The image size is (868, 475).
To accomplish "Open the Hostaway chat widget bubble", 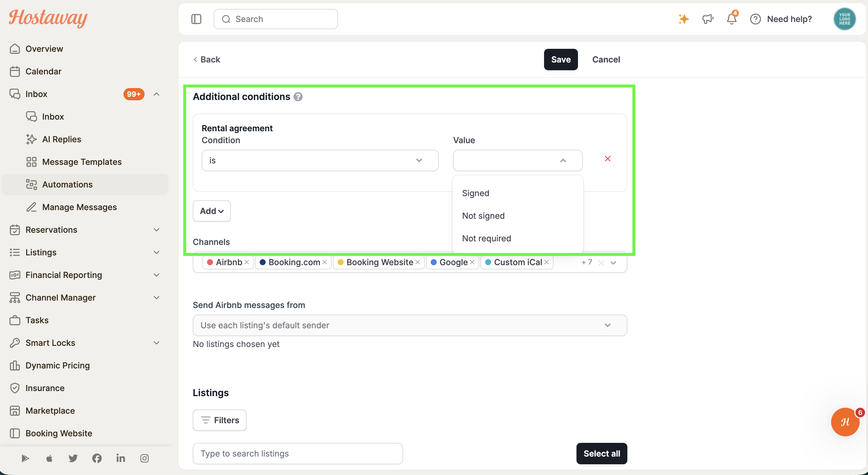I will point(845,422).
